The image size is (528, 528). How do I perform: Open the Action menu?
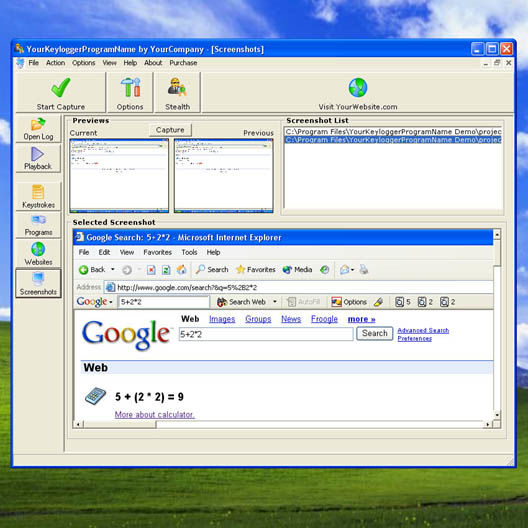[x=55, y=63]
